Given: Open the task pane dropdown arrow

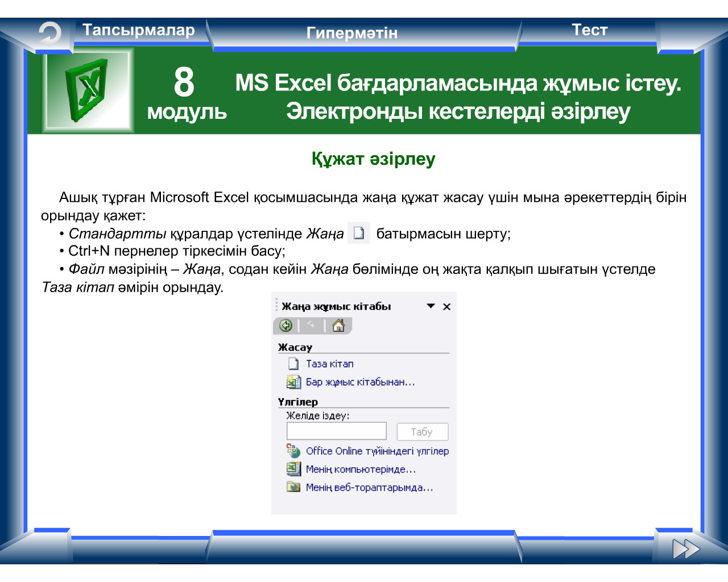Looking at the screenshot, I should click(x=431, y=306).
